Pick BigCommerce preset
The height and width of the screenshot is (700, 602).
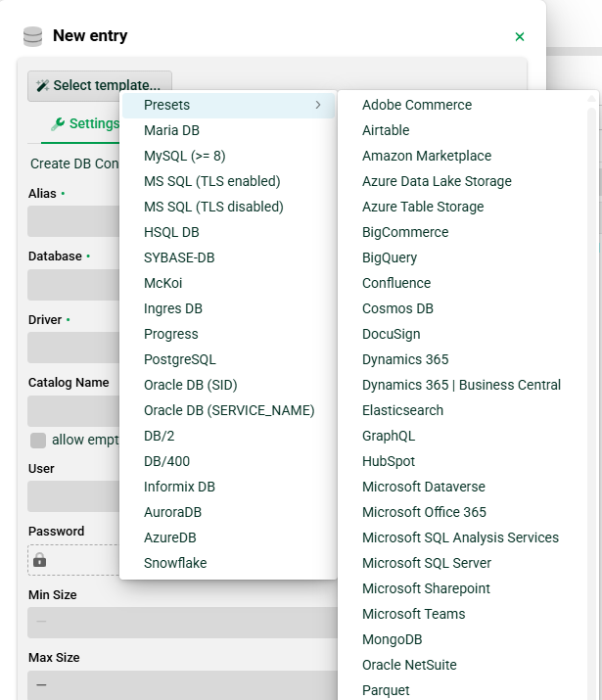coord(463,232)
